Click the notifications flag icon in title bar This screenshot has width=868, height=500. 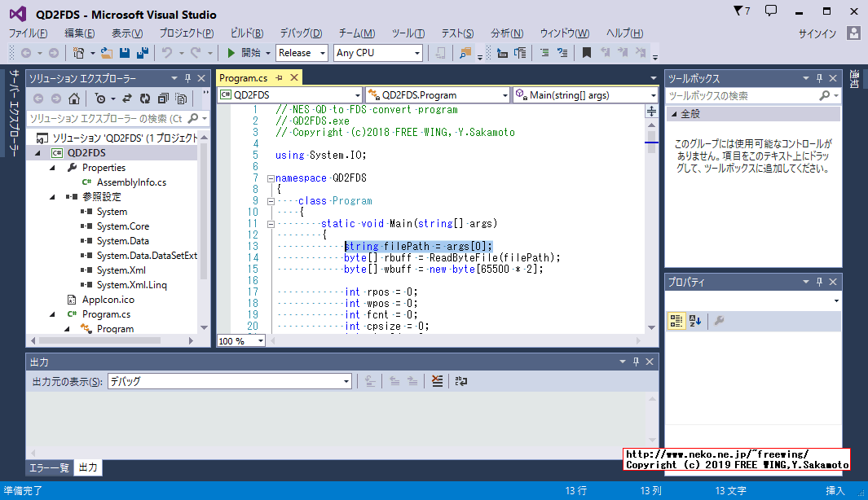click(x=741, y=11)
